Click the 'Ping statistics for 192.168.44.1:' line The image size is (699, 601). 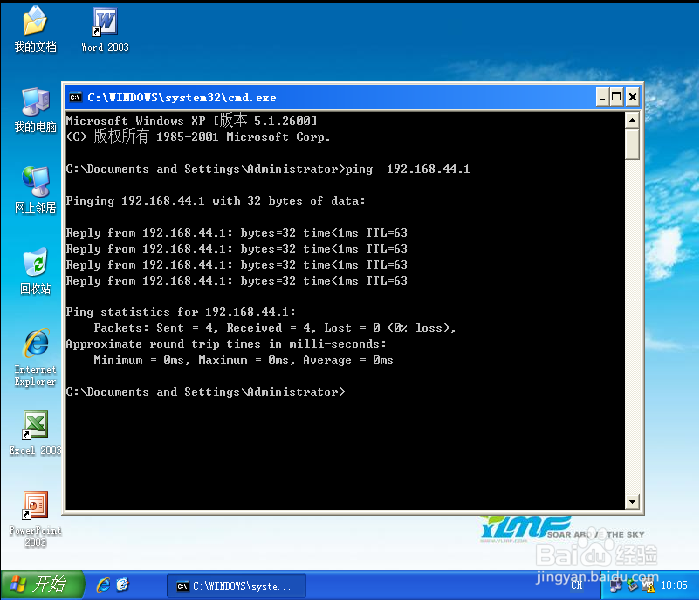[x=181, y=312]
